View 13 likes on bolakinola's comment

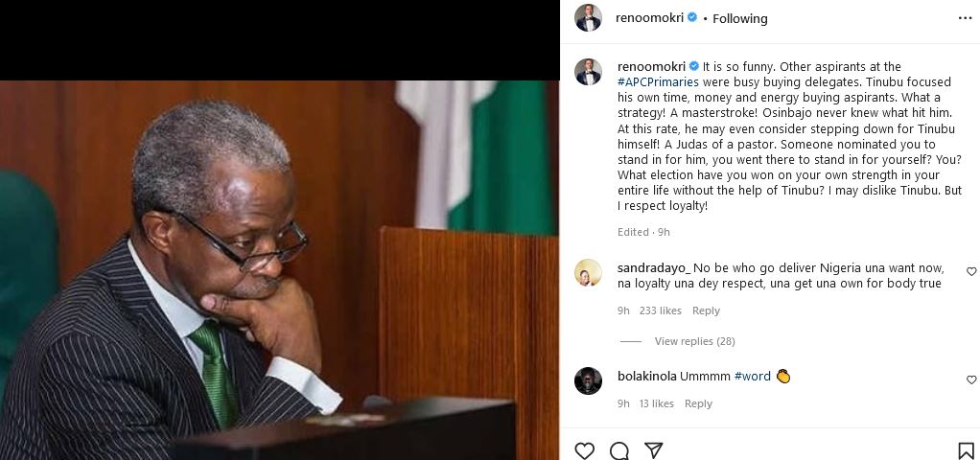point(656,403)
